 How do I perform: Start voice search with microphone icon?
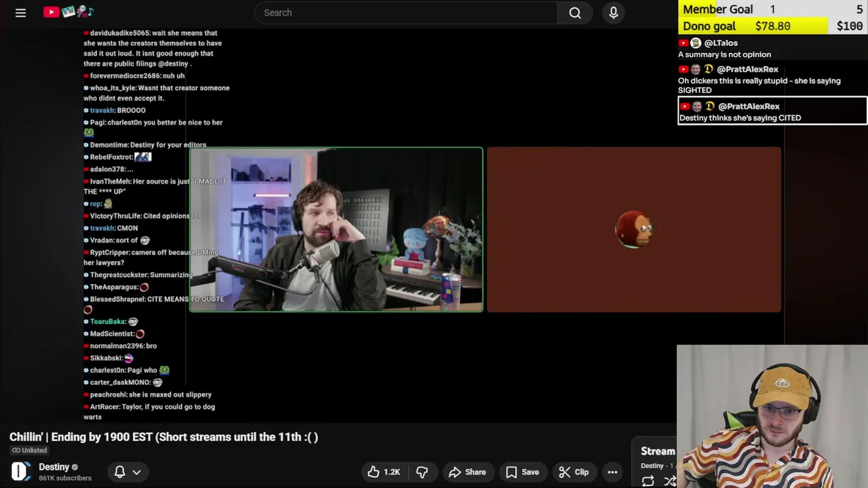(x=614, y=12)
